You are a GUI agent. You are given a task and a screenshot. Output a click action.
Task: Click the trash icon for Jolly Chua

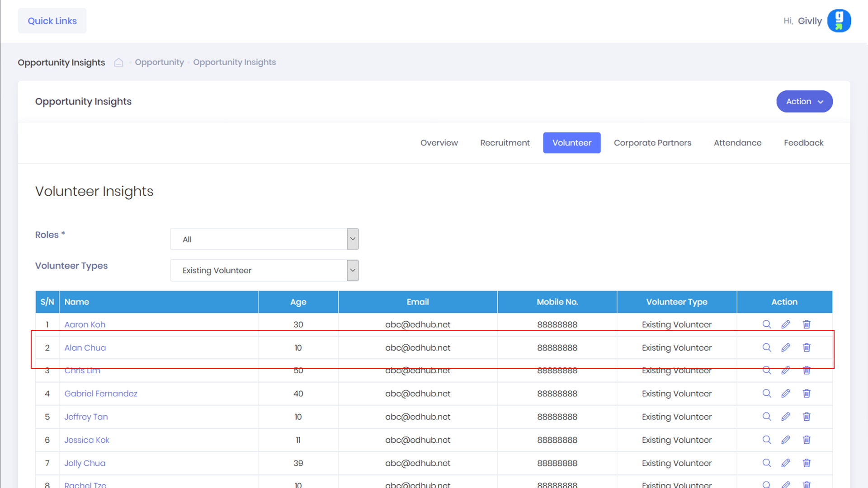click(x=807, y=463)
